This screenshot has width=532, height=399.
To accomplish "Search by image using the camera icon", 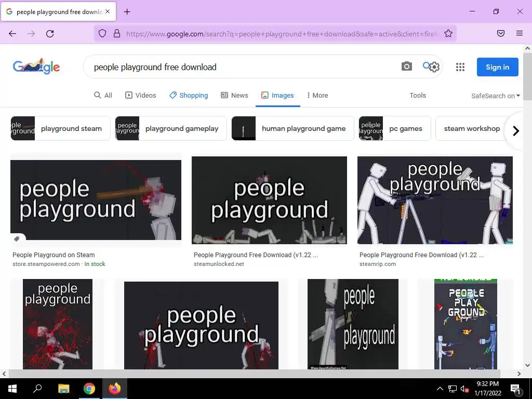I will (x=406, y=66).
